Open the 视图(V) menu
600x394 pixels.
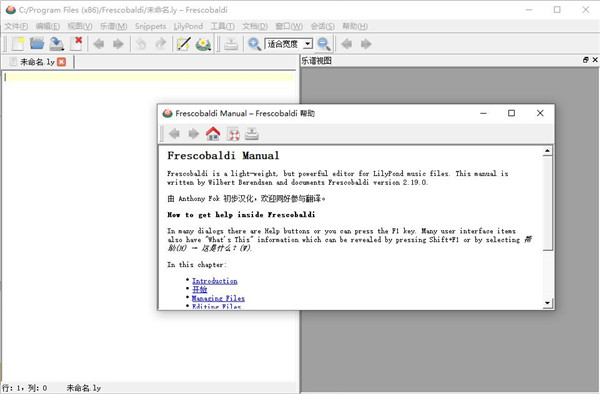coord(80,26)
